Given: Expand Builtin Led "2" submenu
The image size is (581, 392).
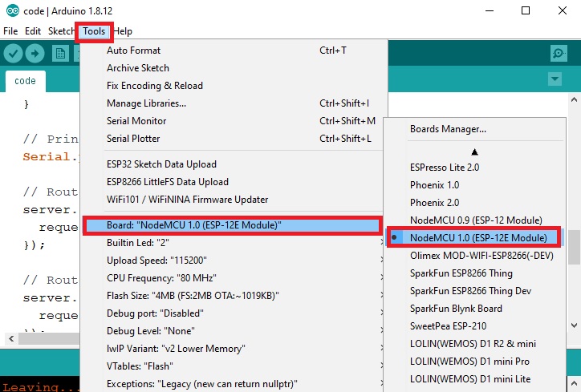Looking at the screenshot, I should (x=234, y=243).
